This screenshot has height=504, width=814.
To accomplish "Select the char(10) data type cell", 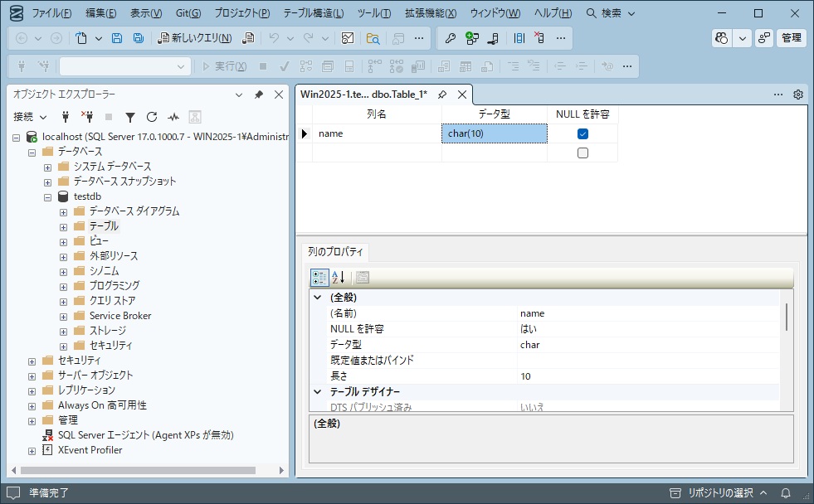I will click(495, 133).
